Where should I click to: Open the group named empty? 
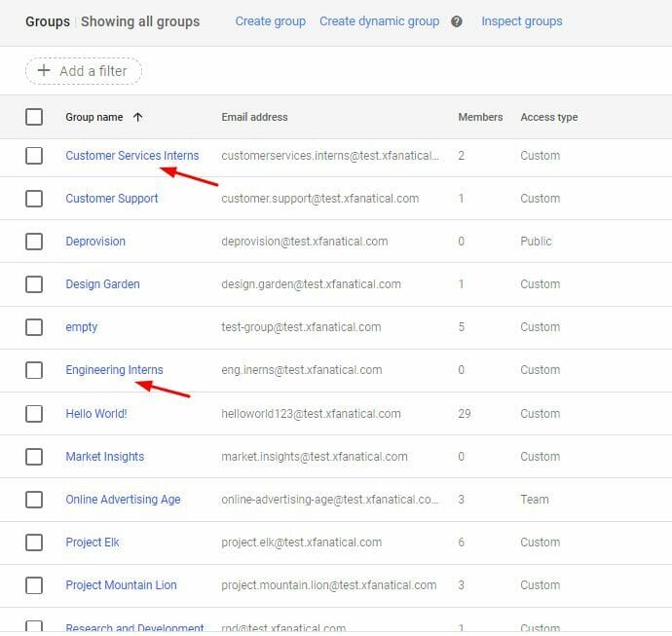pos(82,327)
